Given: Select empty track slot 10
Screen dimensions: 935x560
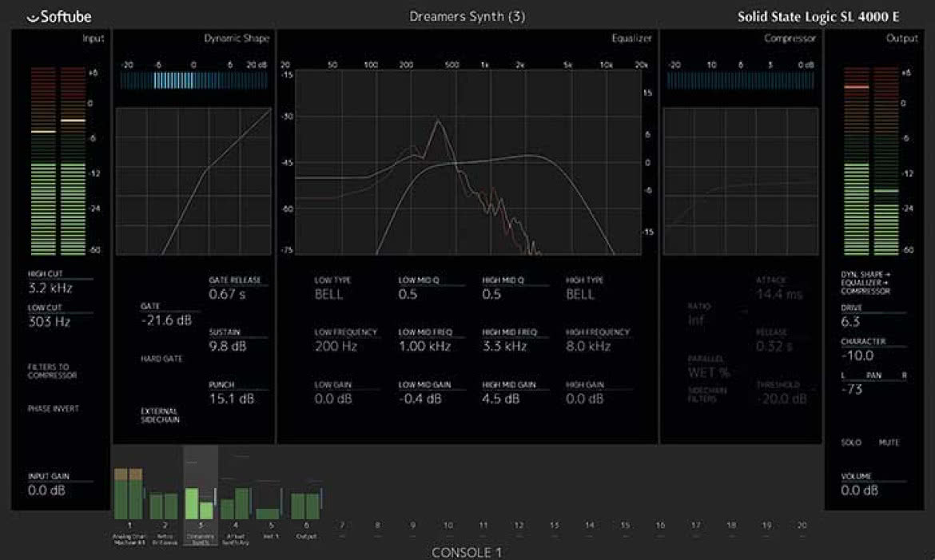Looking at the screenshot, I should 448,526.
